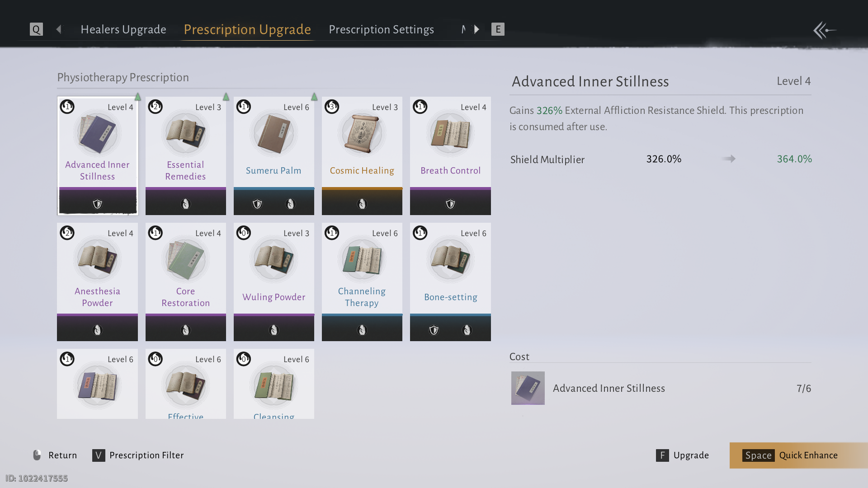The height and width of the screenshot is (488, 868).
Task: Select the Cosmic Healing scroll icon
Action: (362, 134)
